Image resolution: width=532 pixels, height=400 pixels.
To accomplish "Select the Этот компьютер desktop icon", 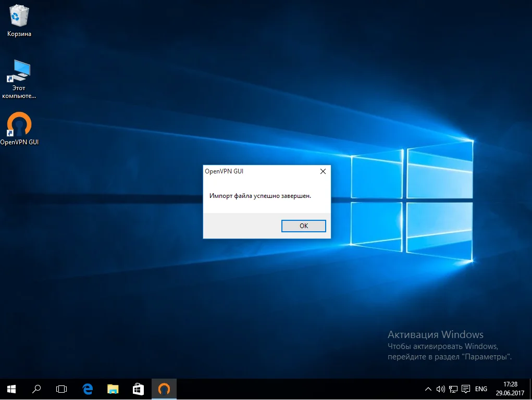I will (19, 72).
